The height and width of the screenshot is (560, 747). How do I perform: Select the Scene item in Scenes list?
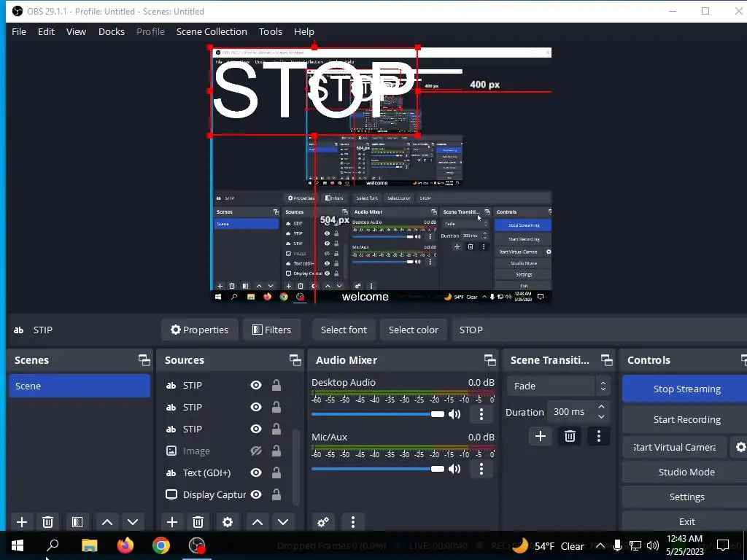[80, 386]
